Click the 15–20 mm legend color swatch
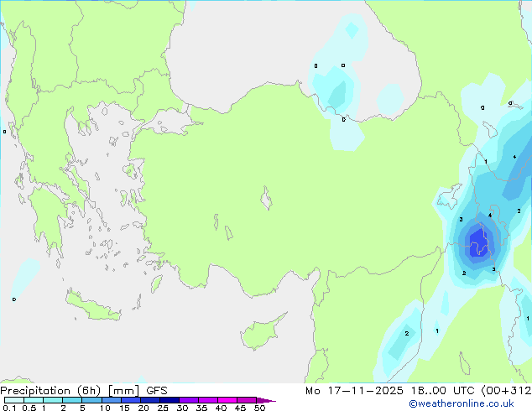This screenshot has height=411, width=532. click(x=130, y=400)
